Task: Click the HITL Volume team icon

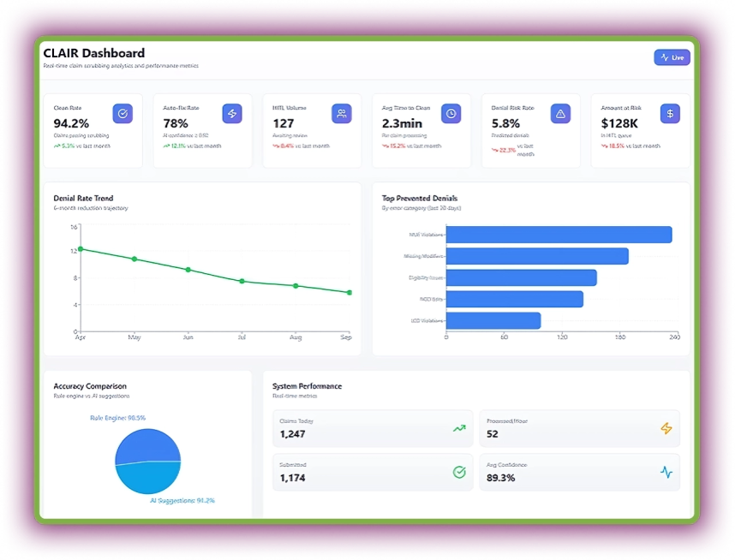Action: click(341, 113)
